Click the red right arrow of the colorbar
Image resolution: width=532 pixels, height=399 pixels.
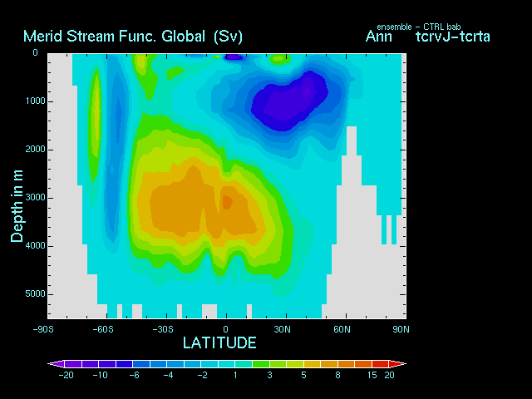click(400, 364)
